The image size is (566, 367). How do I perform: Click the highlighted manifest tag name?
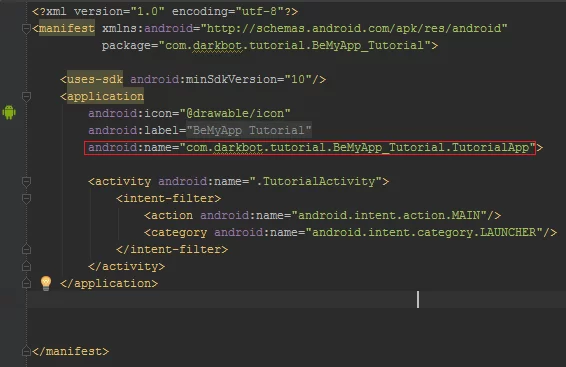click(x=67, y=28)
